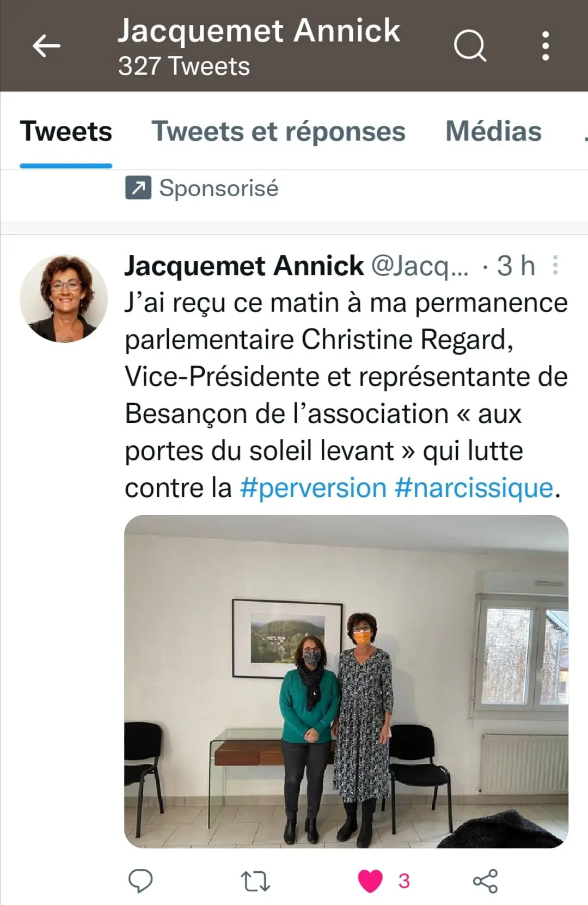Viewport: 588px width, 905px height.
Task: Retweet using the arrows icon
Action: tap(255, 881)
